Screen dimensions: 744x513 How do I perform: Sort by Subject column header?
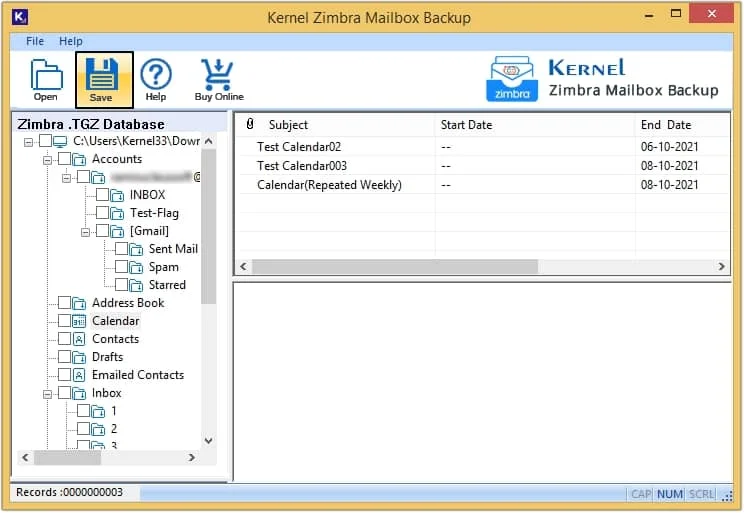288,125
